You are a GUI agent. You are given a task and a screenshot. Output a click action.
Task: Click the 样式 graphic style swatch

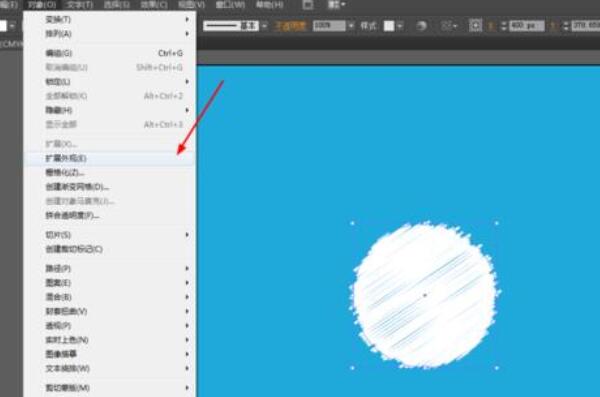[389, 26]
